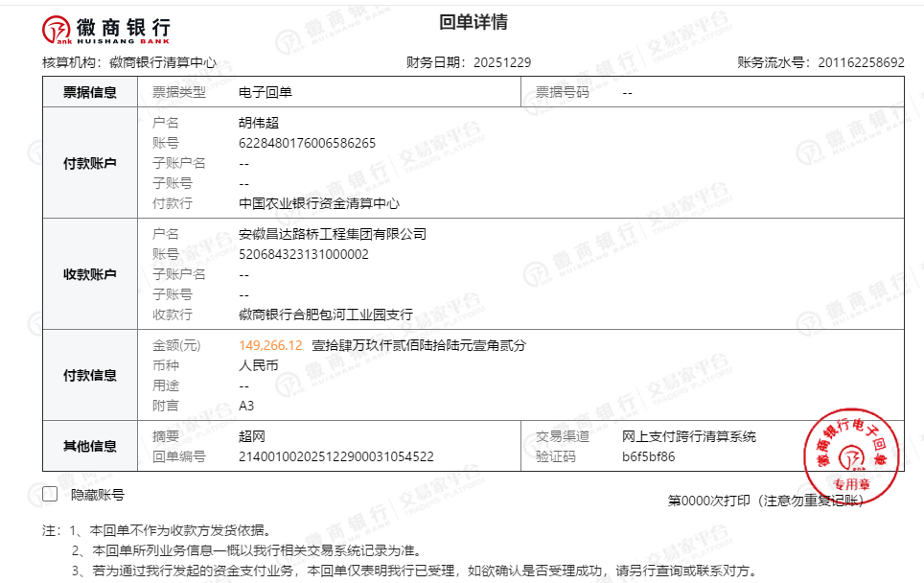Select receipt number 2140010020251229000031054522
This screenshot has width=924, height=583.
tap(335, 456)
